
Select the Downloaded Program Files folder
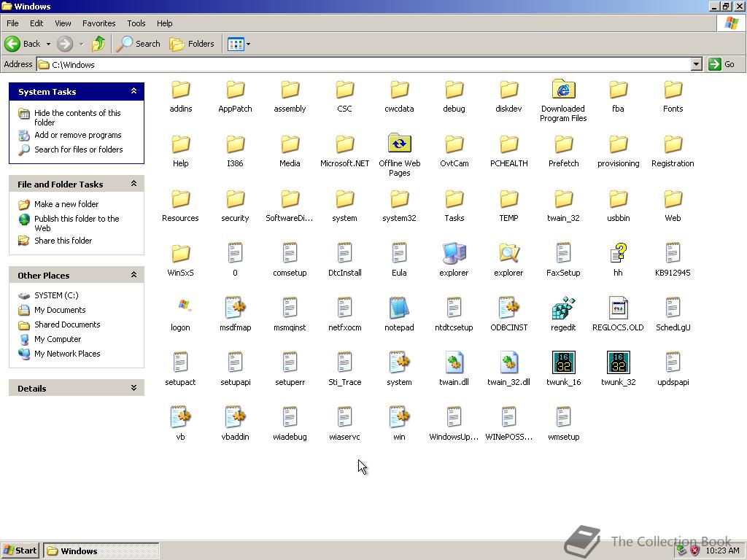pos(563,89)
